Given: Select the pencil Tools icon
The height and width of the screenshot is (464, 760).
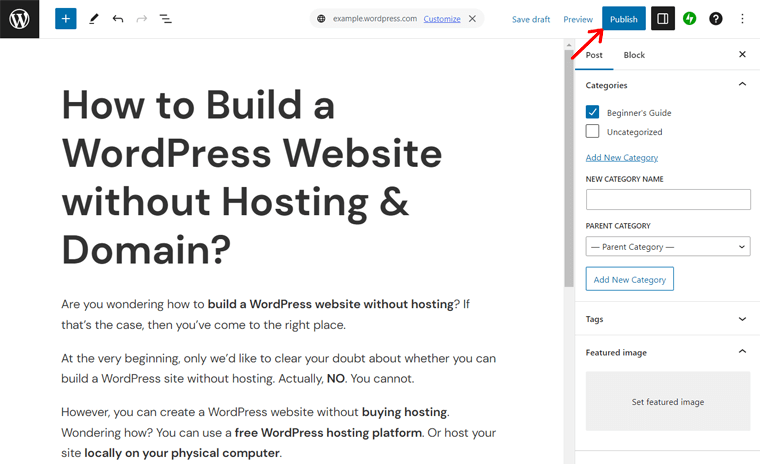Looking at the screenshot, I should tap(94, 19).
